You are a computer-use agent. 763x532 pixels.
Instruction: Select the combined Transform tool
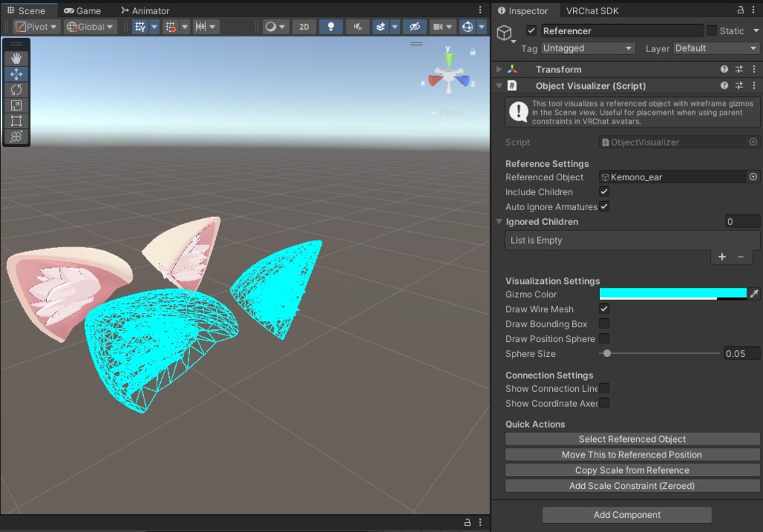[16, 136]
